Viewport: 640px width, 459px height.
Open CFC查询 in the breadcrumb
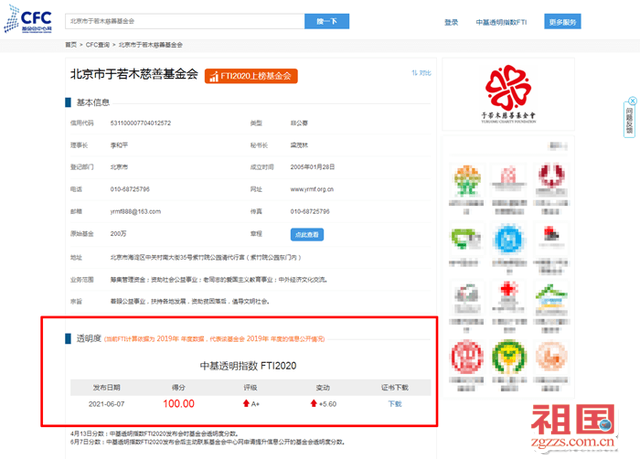(98, 44)
